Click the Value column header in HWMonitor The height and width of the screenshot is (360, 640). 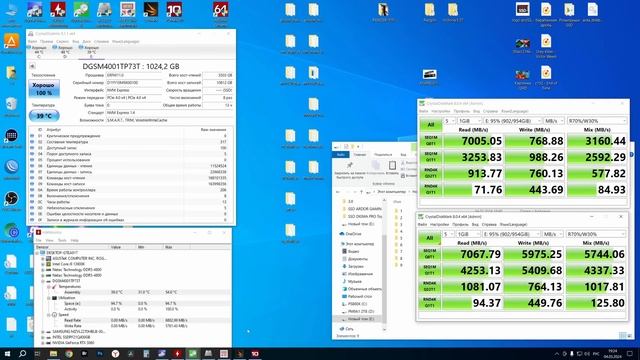coord(122,247)
